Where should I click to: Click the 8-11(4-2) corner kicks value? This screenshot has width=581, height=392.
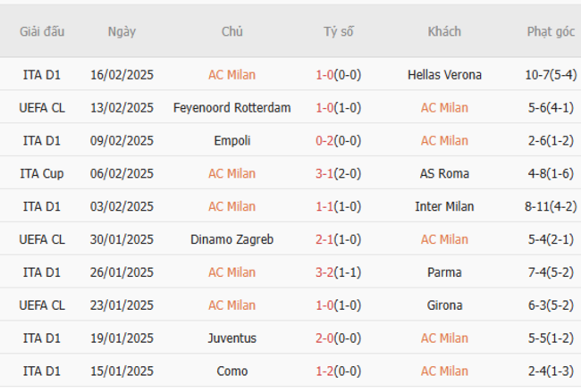(x=551, y=206)
